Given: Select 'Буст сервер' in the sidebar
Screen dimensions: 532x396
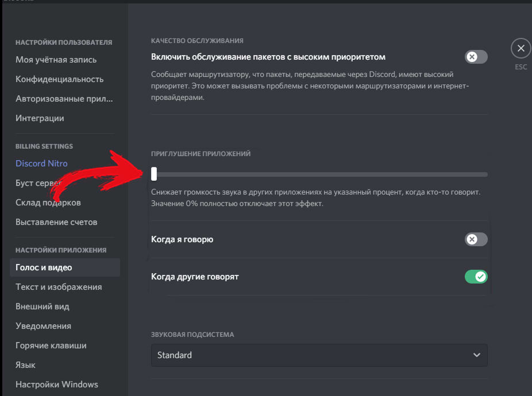Looking at the screenshot, I should [38, 183].
